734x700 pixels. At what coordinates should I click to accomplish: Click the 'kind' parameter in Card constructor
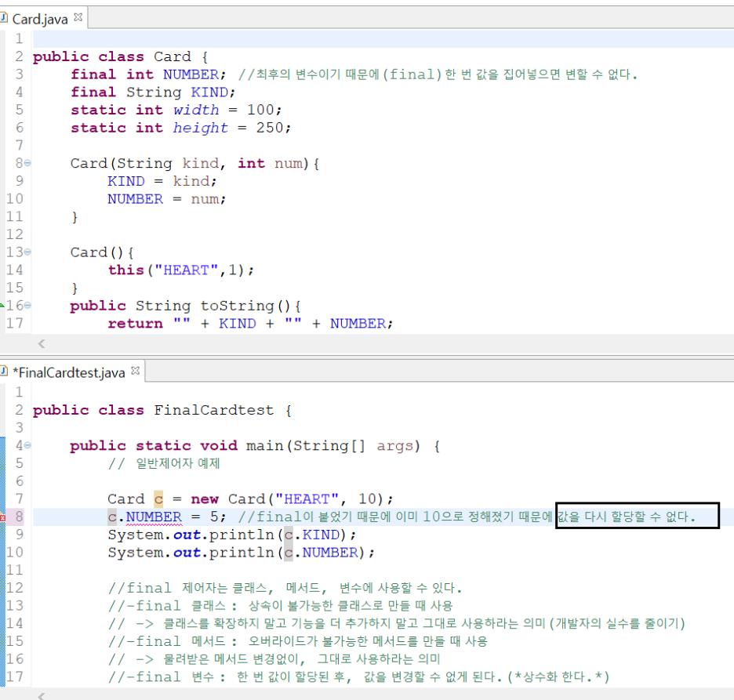(x=200, y=163)
